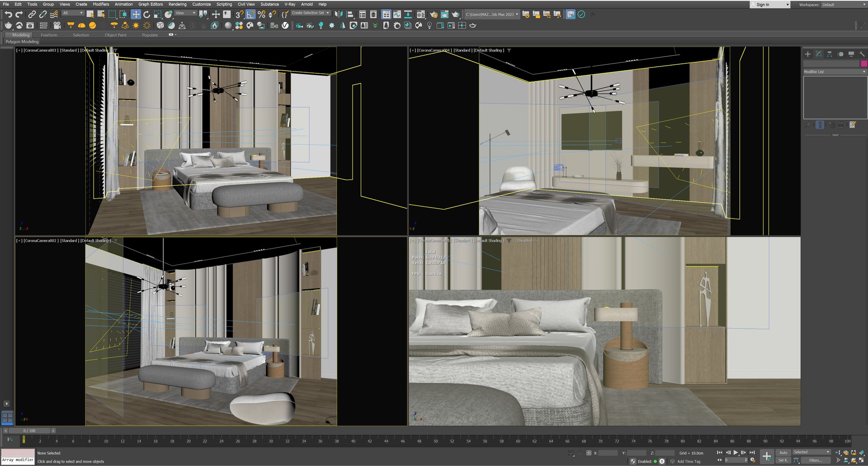Click the key Filters... button
The height and width of the screenshot is (466, 868).
coord(816,460)
